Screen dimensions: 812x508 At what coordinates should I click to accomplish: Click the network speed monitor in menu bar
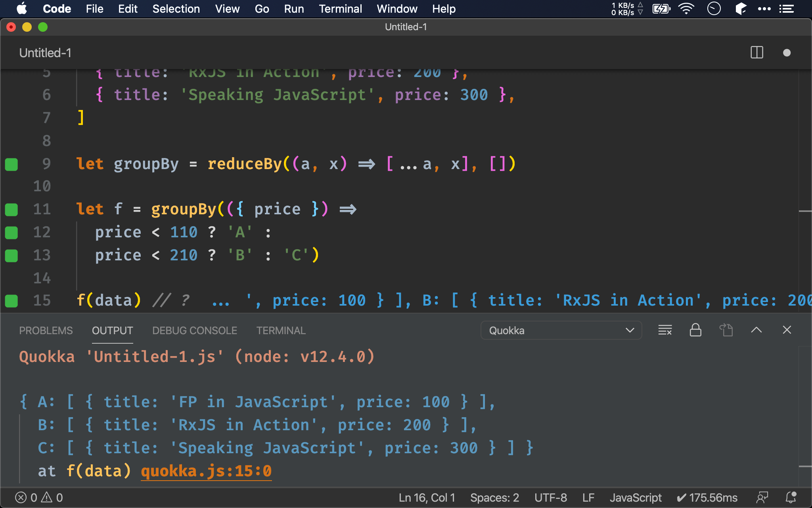pyautogui.click(x=627, y=9)
